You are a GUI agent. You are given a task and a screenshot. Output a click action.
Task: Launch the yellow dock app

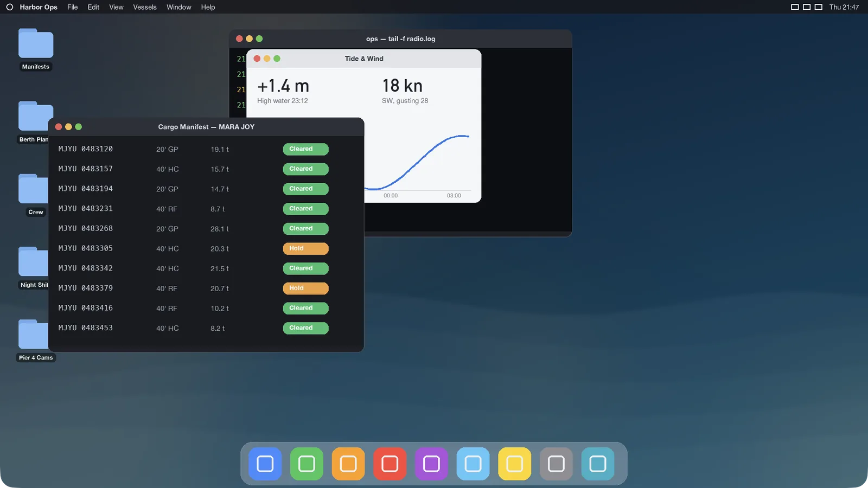[x=515, y=464]
